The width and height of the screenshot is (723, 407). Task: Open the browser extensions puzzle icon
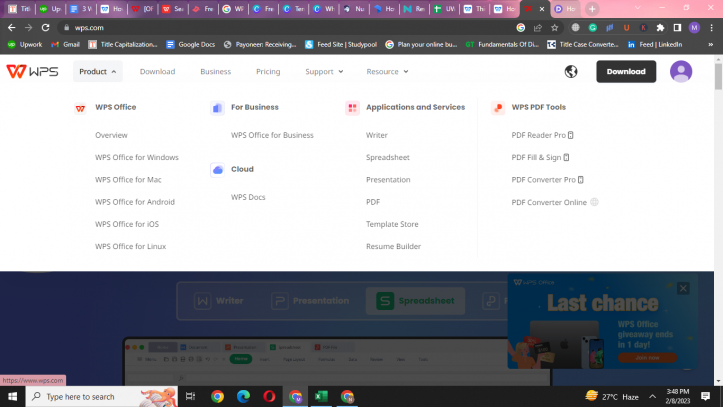(660, 28)
